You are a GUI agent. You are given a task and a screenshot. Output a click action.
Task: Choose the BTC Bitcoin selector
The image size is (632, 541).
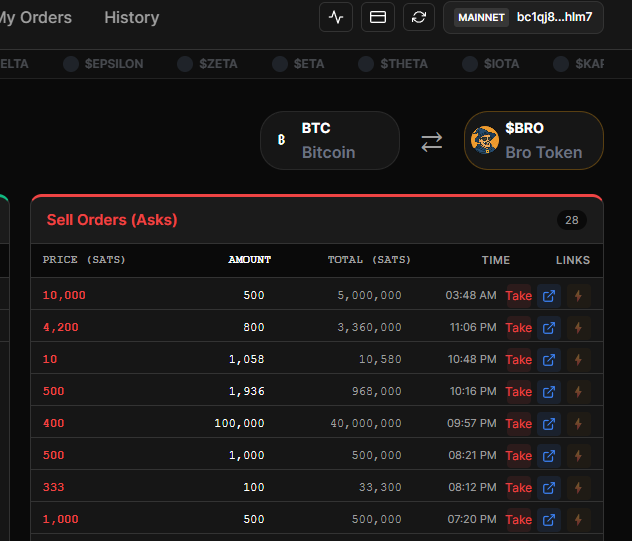coord(330,140)
